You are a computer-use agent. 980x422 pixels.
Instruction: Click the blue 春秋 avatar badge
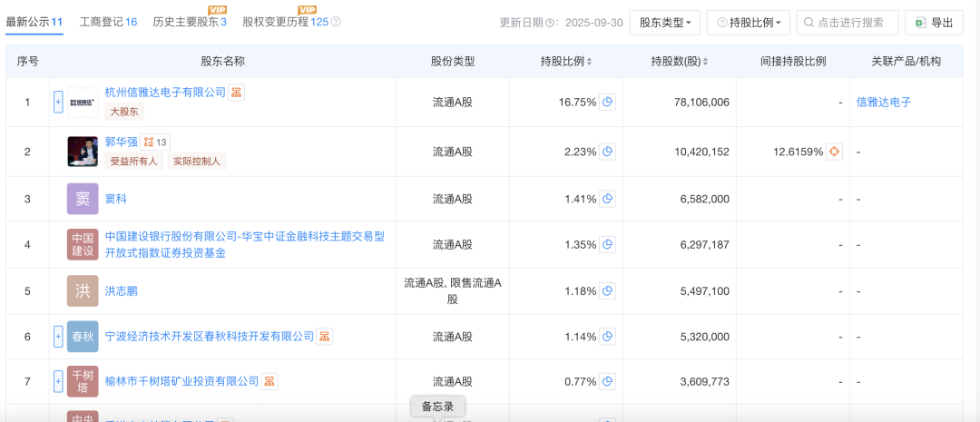pyautogui.click(x=83, y=337)
